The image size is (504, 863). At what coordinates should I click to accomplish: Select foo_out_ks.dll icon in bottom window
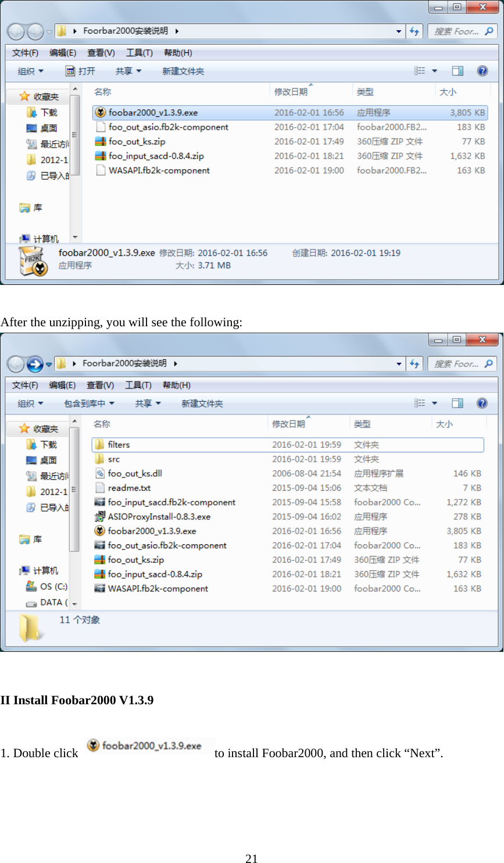99,473
